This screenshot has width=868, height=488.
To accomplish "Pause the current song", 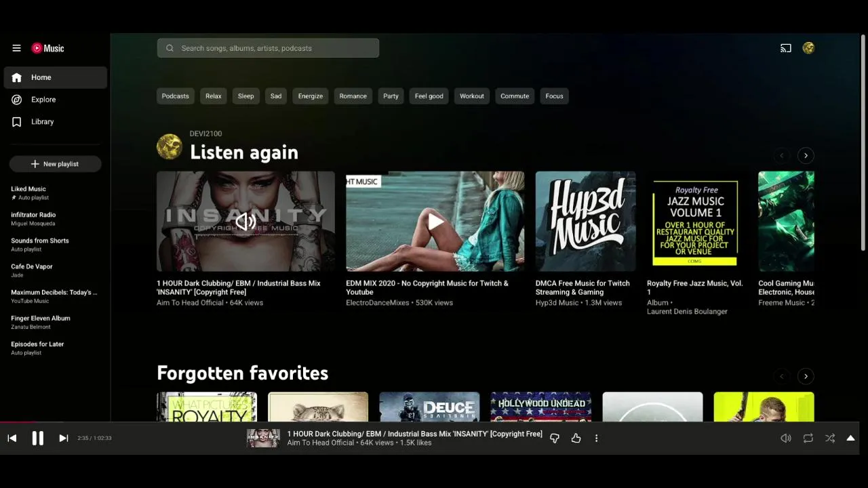I will point(38,439).
